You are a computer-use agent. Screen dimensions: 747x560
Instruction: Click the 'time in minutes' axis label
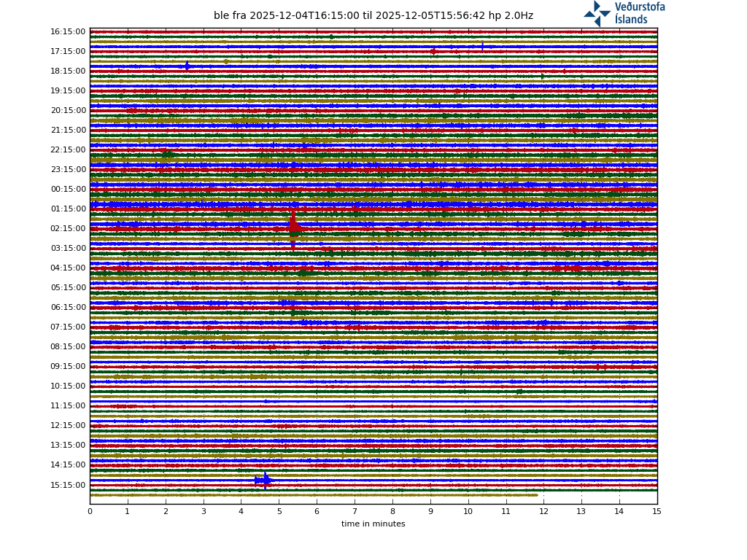point(373,524)
